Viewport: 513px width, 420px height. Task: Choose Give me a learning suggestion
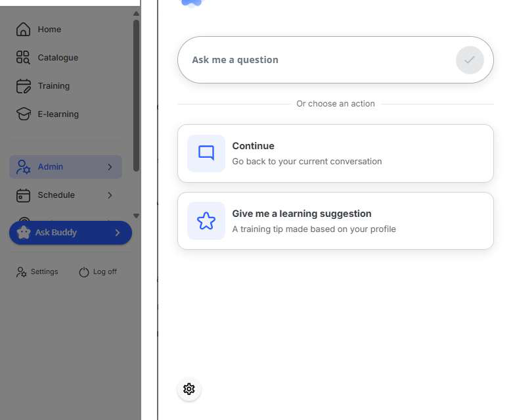point(336,221)
